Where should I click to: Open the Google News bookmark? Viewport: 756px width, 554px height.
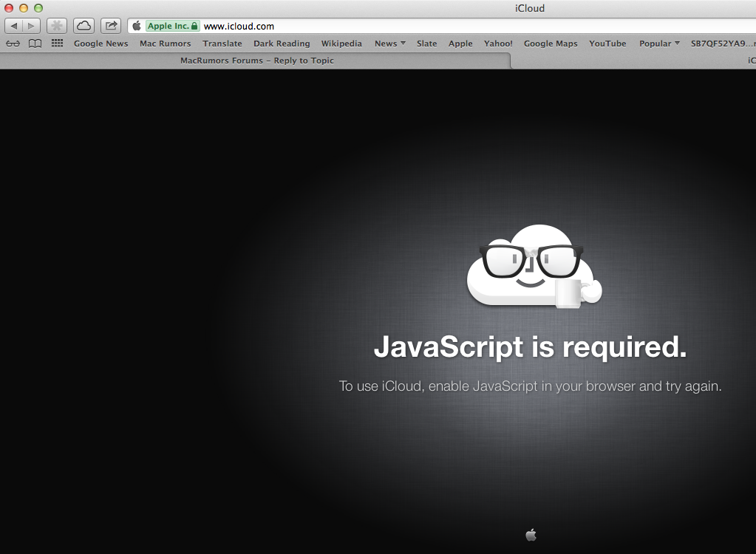[x=101, y=44]
